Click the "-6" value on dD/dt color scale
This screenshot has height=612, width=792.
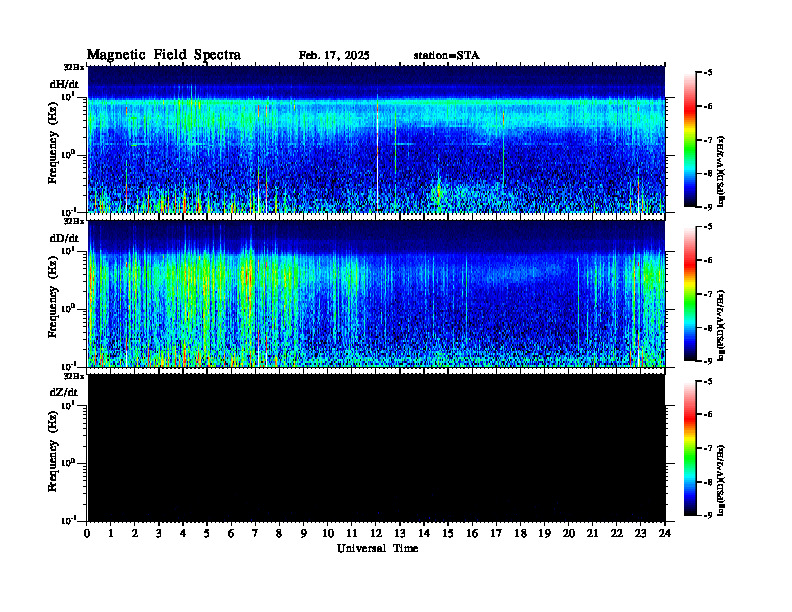pyautogui.click(x=708, y=260)
